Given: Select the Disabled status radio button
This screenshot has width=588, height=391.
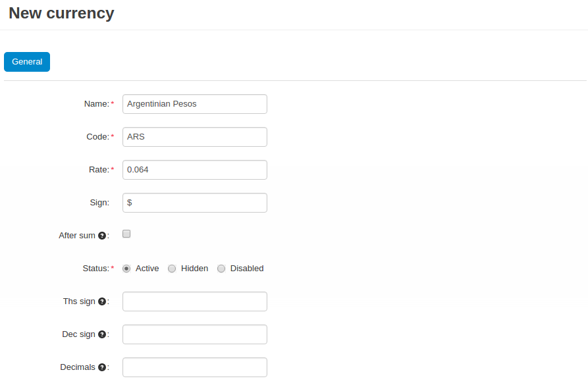Looking at the screenshot, I should (221, 269).
